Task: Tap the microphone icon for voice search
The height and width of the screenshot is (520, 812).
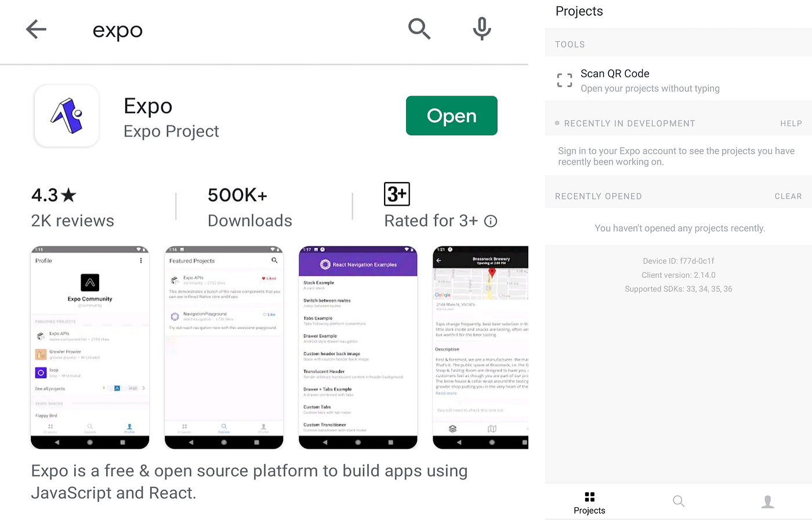Action: click(481, 29)
